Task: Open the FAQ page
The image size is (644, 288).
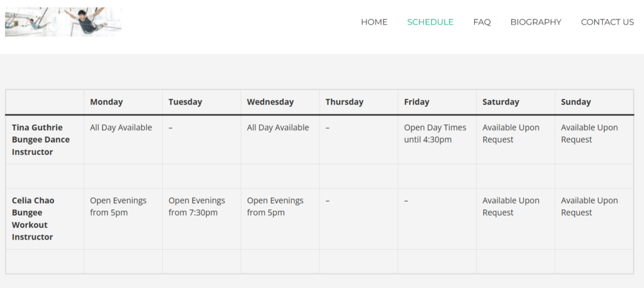Action: click(482, 22)
